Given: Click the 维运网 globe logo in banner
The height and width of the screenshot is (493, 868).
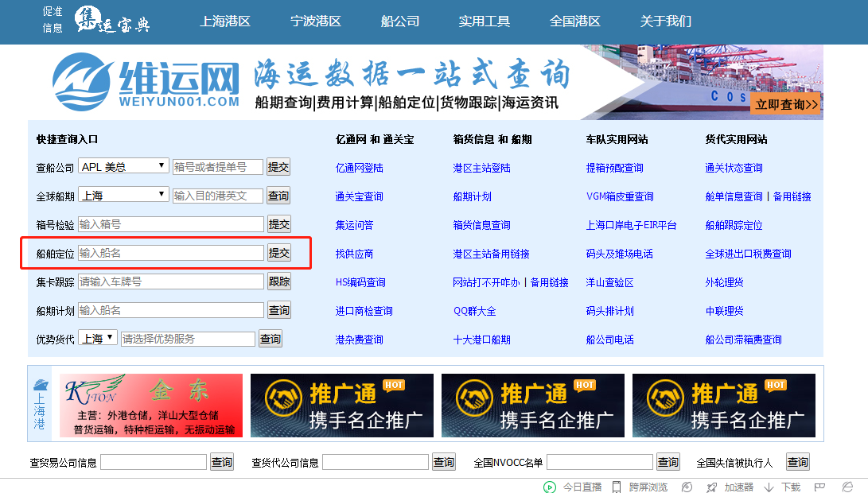Looking at the screenshot, I should [x=81, y=81].
